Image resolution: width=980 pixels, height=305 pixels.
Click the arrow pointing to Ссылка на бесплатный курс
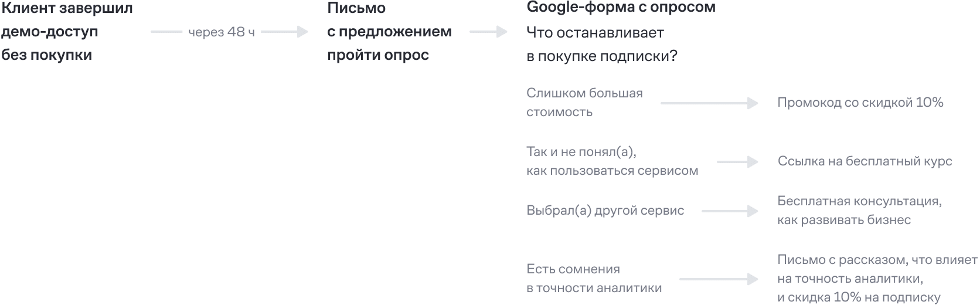point(737,161)
